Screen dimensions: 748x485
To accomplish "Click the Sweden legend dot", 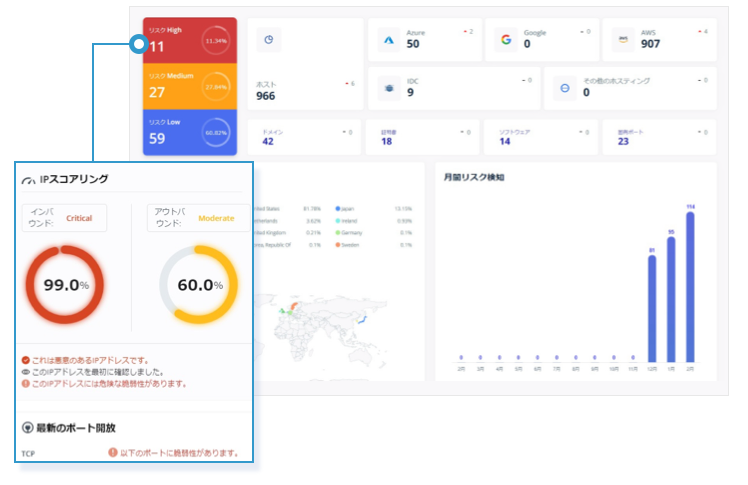I will (338, 245).
